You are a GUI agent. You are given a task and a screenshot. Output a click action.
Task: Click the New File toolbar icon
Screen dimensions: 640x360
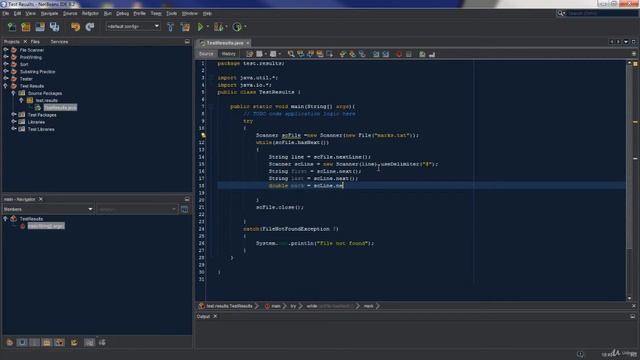tap(12, 27)
